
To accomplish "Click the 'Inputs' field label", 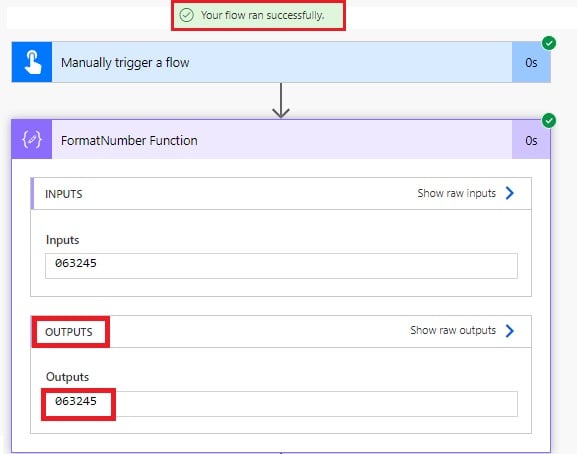I will [x=63, y=240].
